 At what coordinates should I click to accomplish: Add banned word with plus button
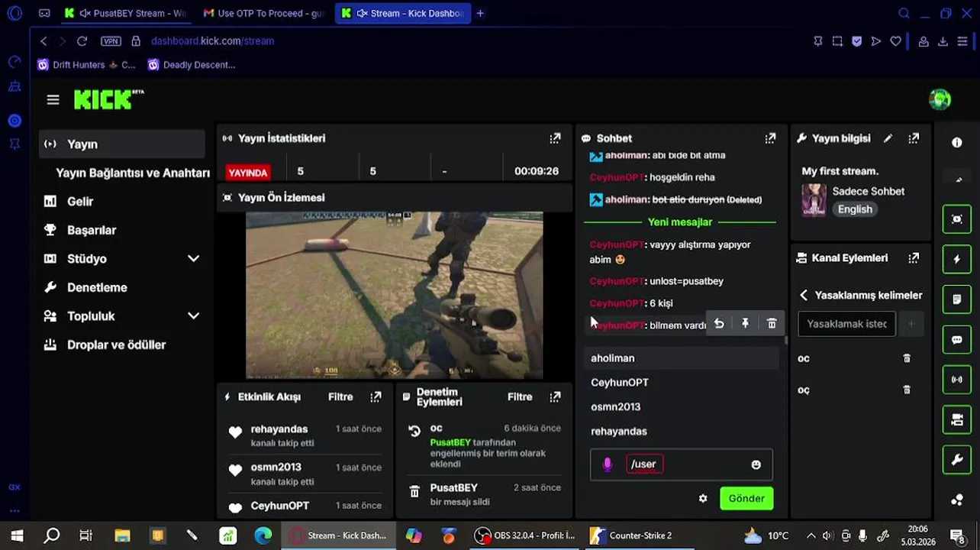coord(911,324)
